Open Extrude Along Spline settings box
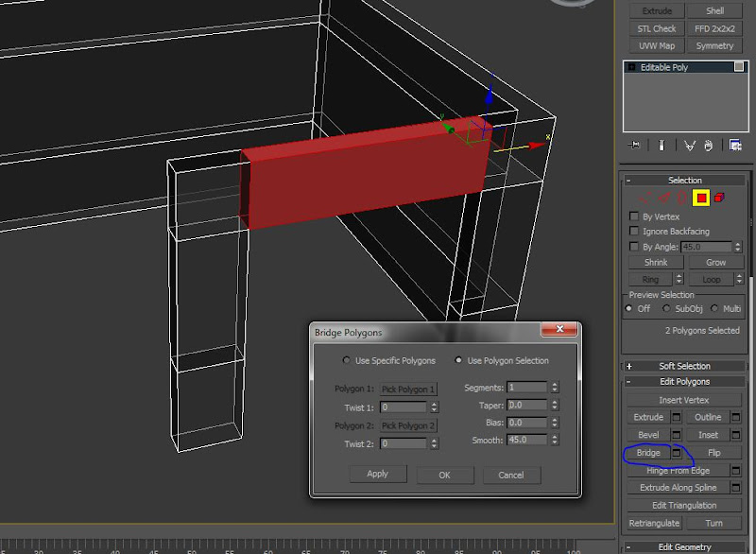The width and height of the screenshot is (756, 554). click(x=736, y=488)
